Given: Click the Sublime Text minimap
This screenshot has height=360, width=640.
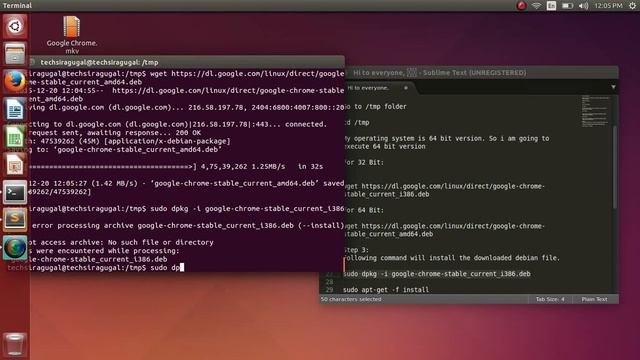Looking at the screenshot, I should pos(595,111).
